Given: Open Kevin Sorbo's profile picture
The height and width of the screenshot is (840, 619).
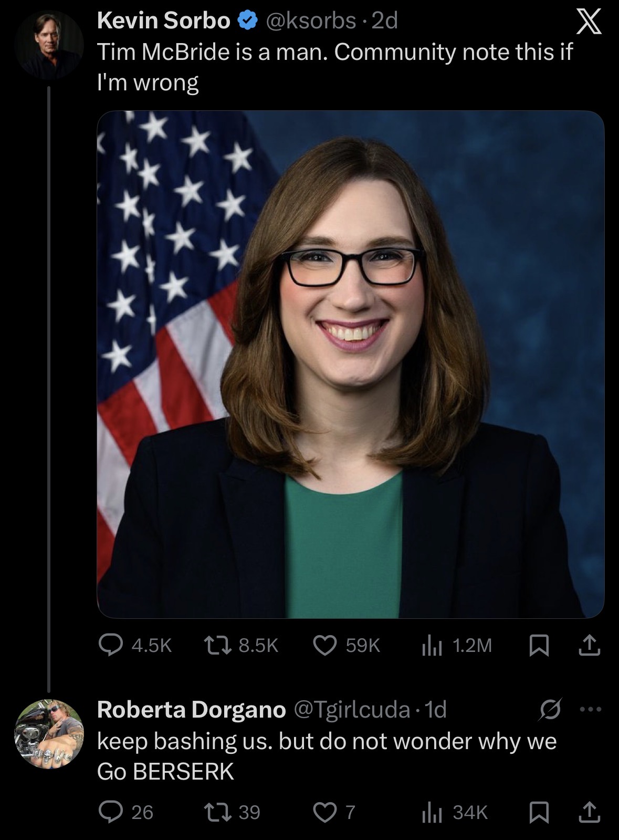Looking at the screenshot, I should click(49, 45).
